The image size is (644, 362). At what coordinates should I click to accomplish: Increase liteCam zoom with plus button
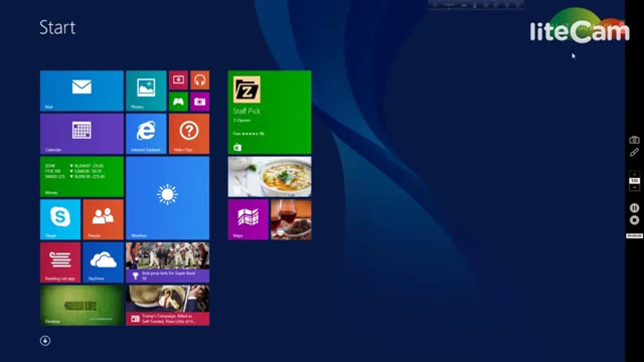pos(634,174)
